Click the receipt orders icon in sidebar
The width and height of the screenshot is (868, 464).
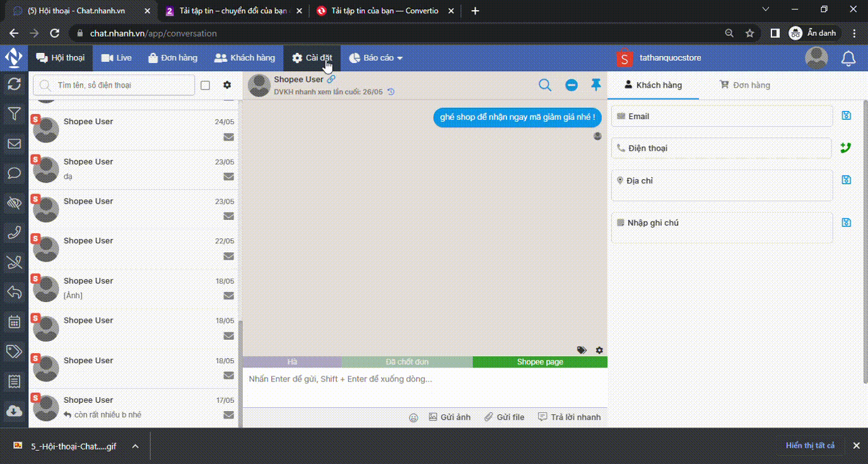click(14, 381)
